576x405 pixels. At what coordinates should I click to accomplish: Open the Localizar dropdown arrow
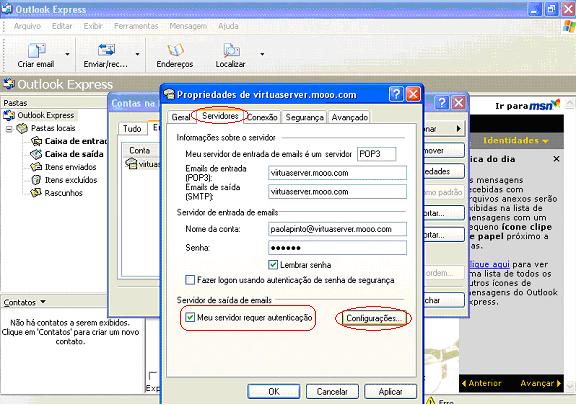(x=262, y=54)
